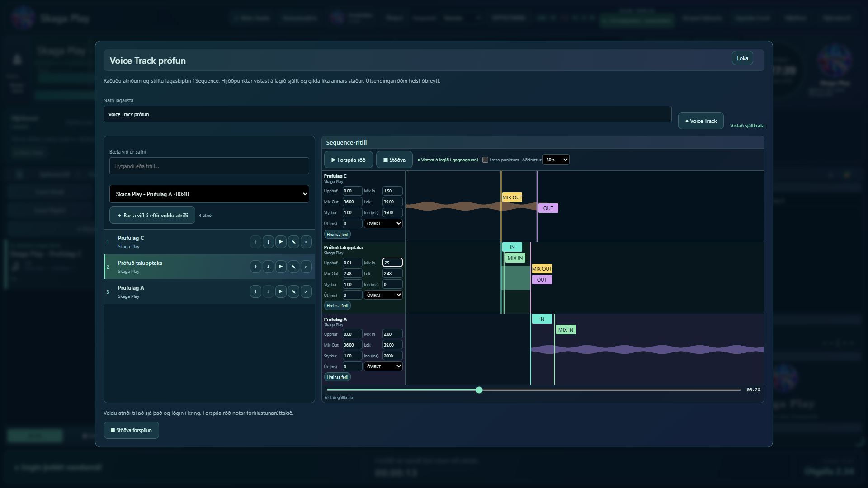Click the Stöðva button in Sequence-ritill
Screen dimensions: 868x488
[394, 160]
